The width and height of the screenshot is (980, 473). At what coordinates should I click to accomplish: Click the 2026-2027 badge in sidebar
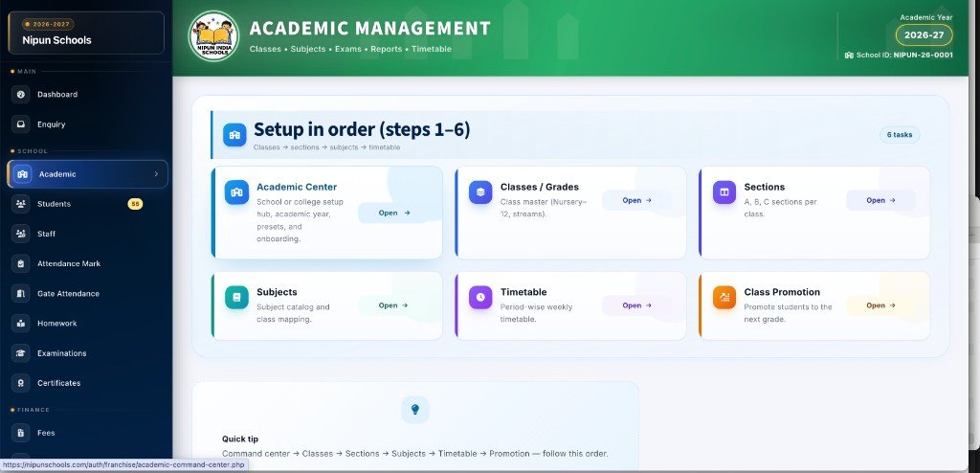tap(48, 24)
